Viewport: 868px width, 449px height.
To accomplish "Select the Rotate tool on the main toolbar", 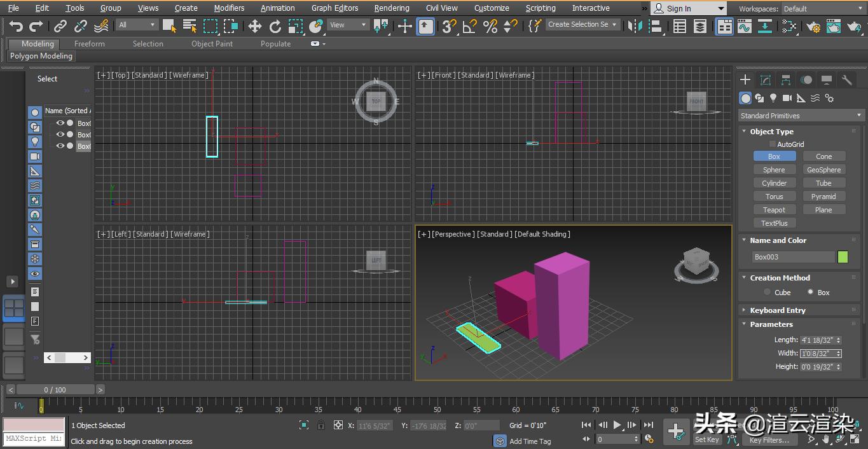I will 276,25.
